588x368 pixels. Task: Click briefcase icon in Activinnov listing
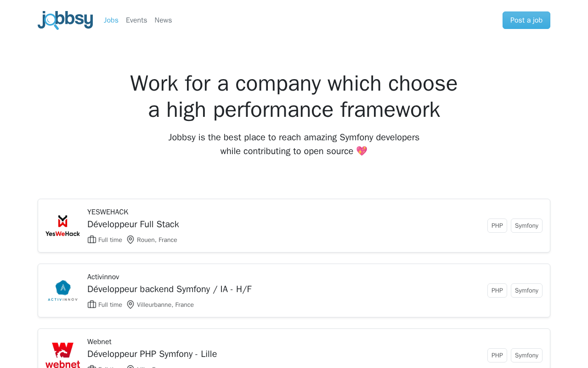pyautogui.click(x=92, y=305)
